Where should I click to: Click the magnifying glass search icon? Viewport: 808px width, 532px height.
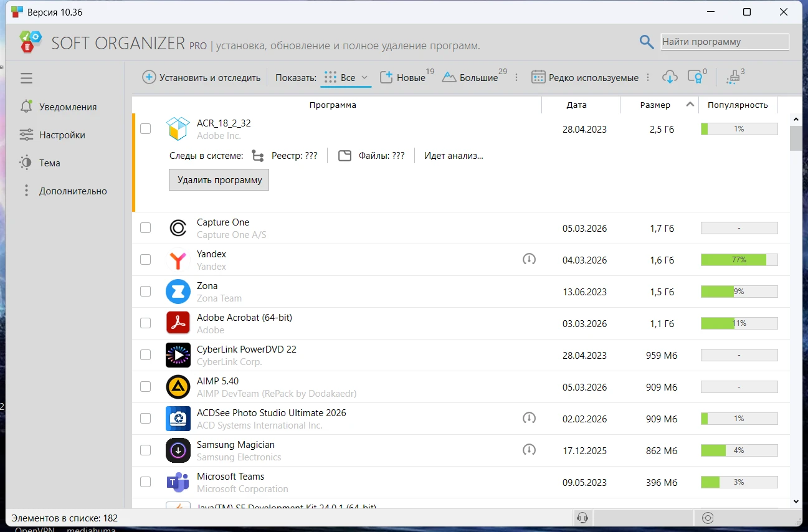click(x=646, y=42)
